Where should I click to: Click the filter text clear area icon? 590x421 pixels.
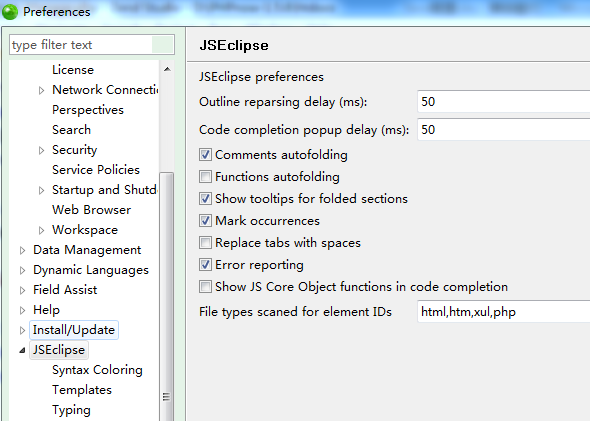[x=162, y=45]
